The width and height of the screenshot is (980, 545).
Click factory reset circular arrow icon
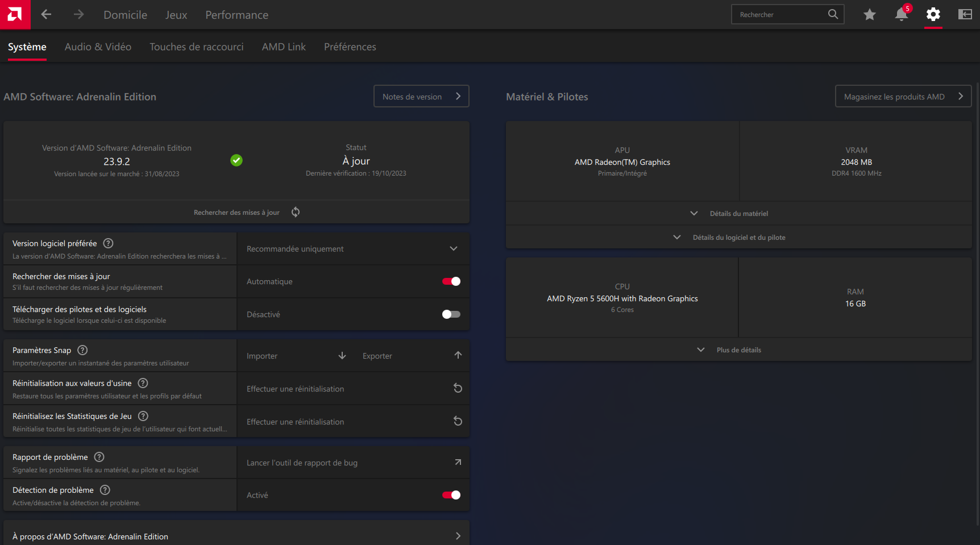(x=458, y=388)
